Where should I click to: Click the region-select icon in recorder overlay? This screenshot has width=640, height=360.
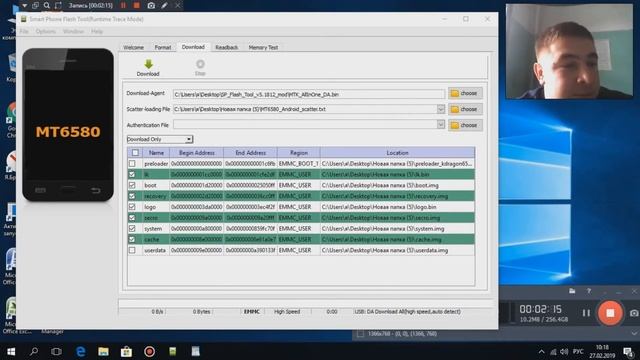point(58,6)
